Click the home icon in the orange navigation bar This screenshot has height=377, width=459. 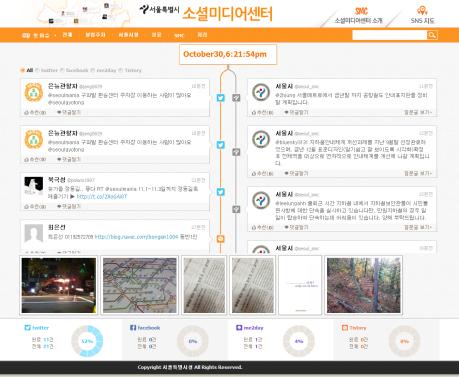click(26, 35)
